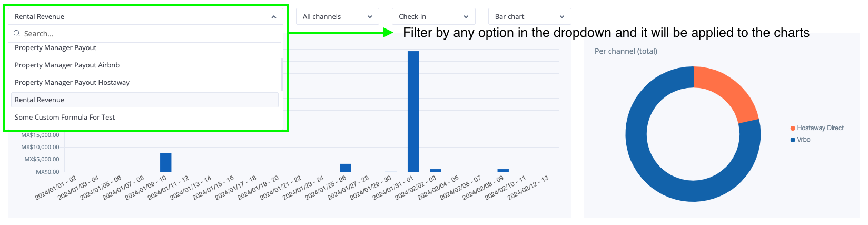Click the bar at 2024/01/09 - 10

[165, 162]
